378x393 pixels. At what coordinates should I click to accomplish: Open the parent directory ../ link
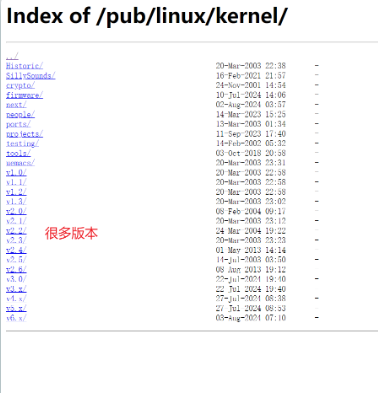(x=12, y=56)
